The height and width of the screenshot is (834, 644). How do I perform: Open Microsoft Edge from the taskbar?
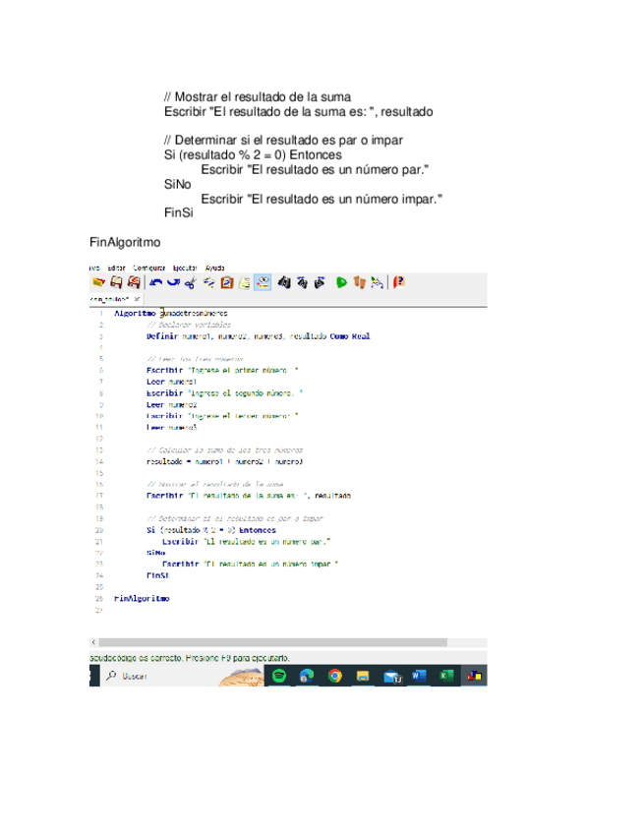(307, 676)
